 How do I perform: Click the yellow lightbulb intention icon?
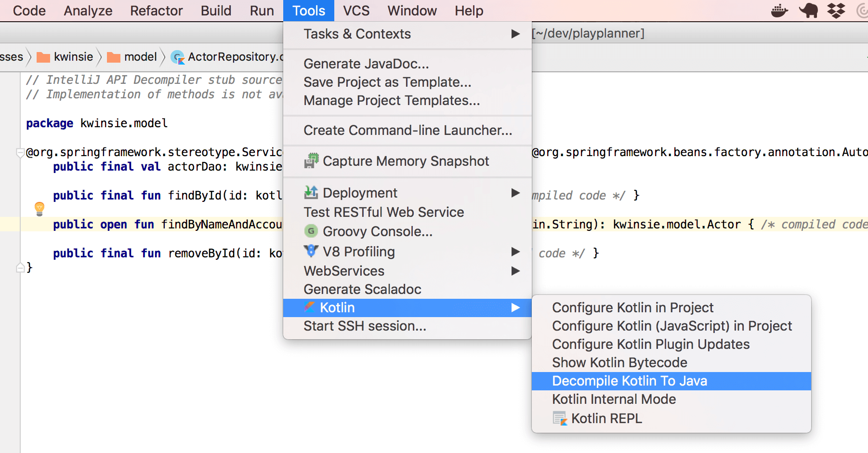point(39,209)
